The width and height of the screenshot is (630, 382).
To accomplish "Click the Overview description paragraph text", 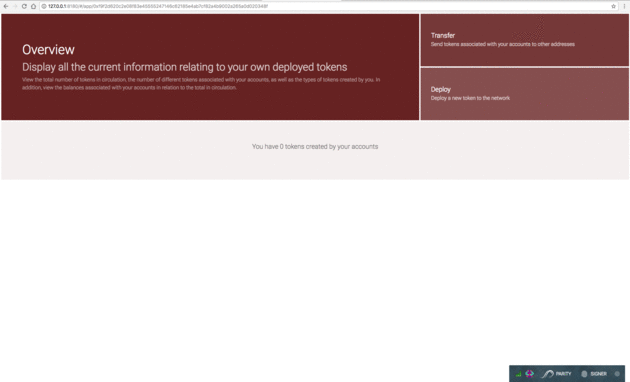I will coord(201,84).
